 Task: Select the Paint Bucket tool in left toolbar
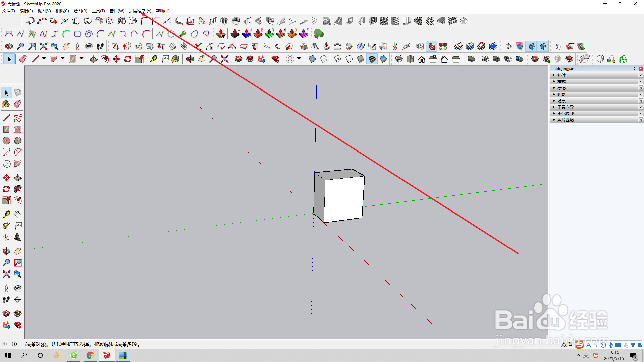pos(6,104)
